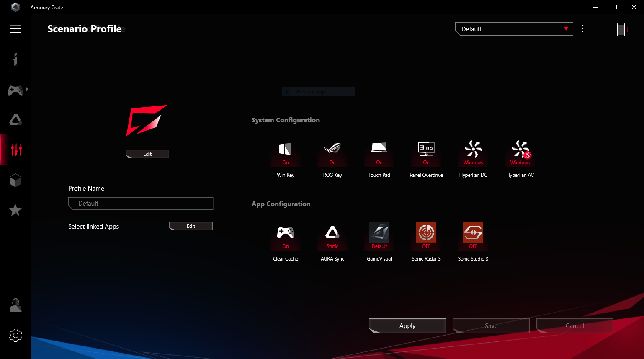Minimize the Armoury Crate window
The image size is (644, 359).
coord(595,7)
